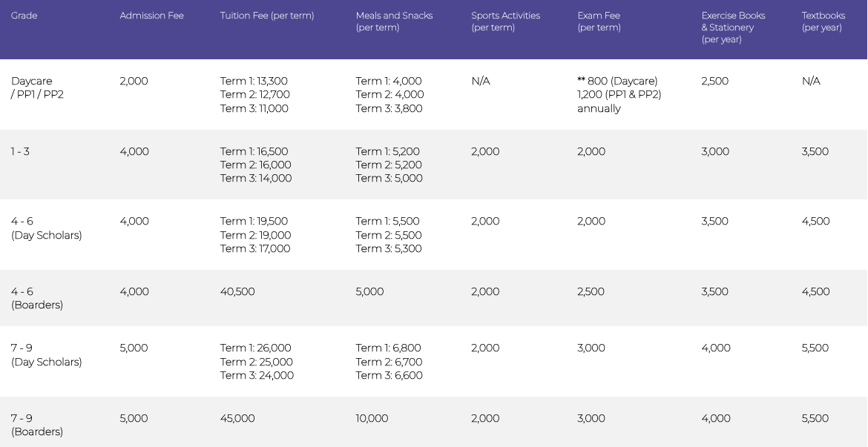Select the Tuition Fee (per term) header
868x447 pixels.
click(267, 16)
